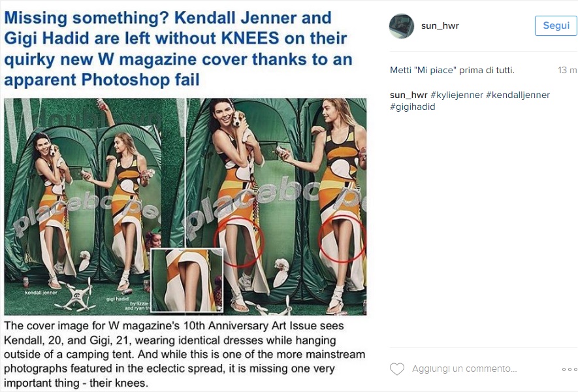Select the #gigihadid hashtag

412,107
